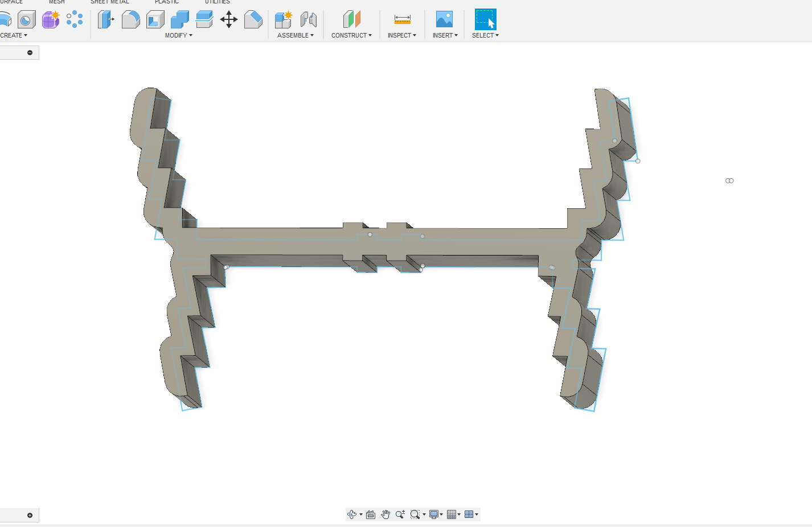Expand the Grid and Snaps dropdown

[453, 514]
